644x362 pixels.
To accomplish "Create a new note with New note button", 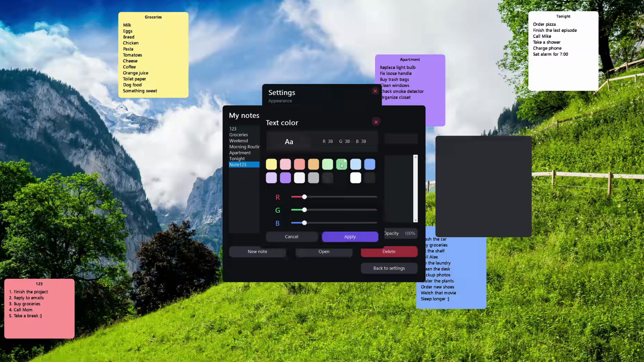I will click(x=257, y=251).
